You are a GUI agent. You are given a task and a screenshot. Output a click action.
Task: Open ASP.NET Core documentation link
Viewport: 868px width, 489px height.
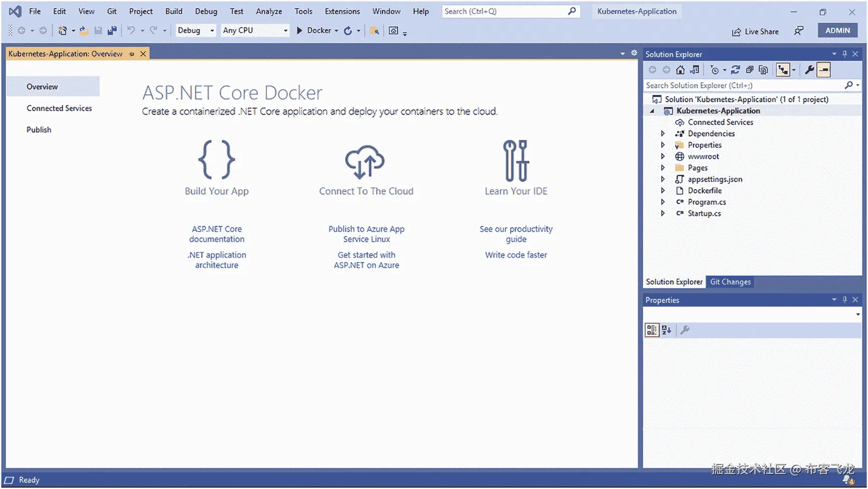tap(217, 234)
